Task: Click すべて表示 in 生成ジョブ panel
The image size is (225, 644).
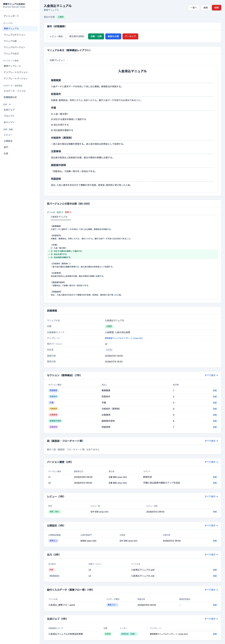Action: pyautogui.click(x=211, y=619)
